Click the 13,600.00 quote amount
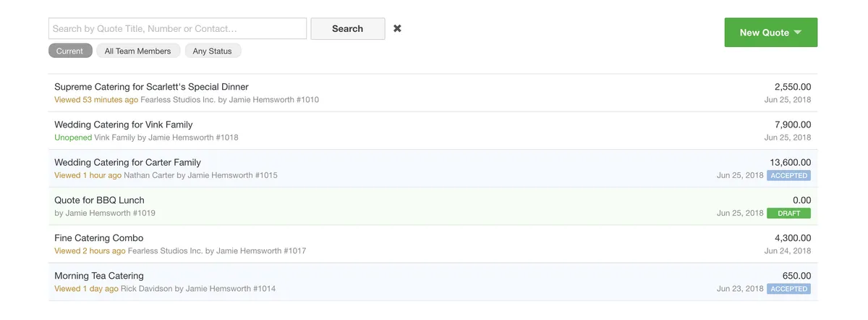Screen dimensions: 868x320 [790, 162]
